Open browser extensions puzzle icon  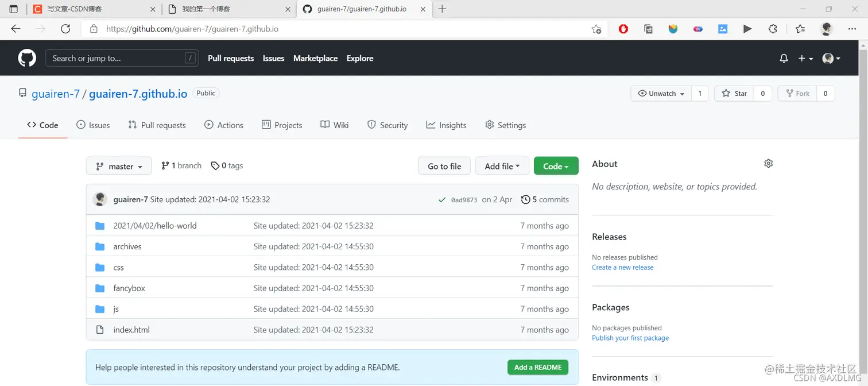773,29
